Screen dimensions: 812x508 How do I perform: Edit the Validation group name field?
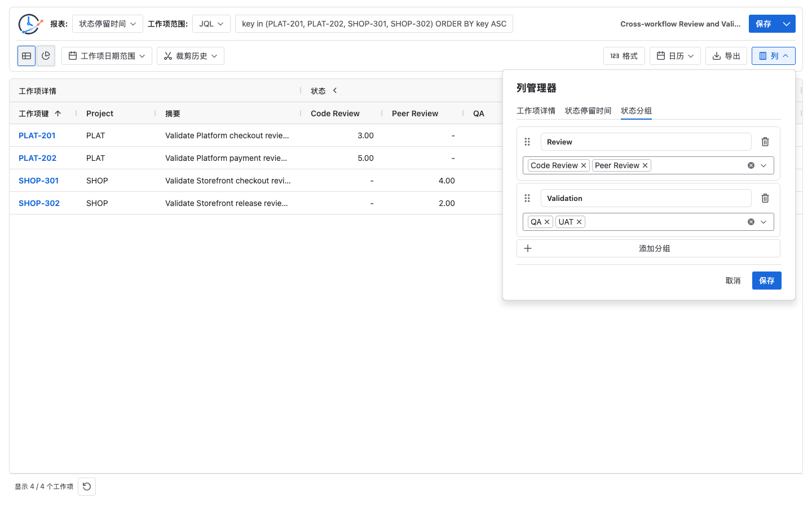pyautogui.click(x=646, y=198)
